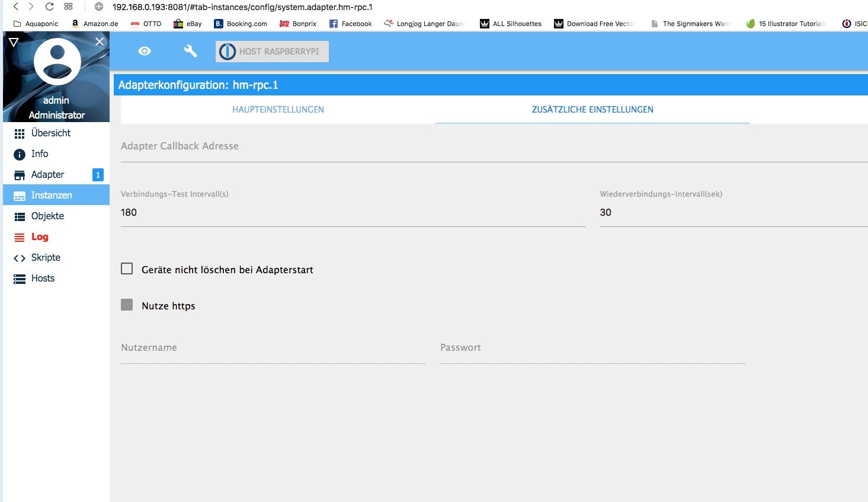Screen dimensions: 868x502
Task: Open the Amazon.de bookmark
Action: pos(95,24)
